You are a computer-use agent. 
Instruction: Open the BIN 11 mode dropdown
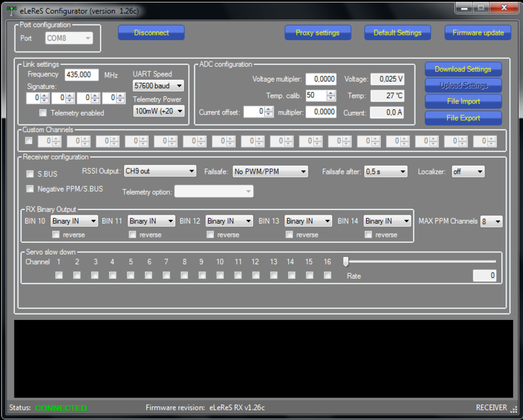[x=152, y=221]
